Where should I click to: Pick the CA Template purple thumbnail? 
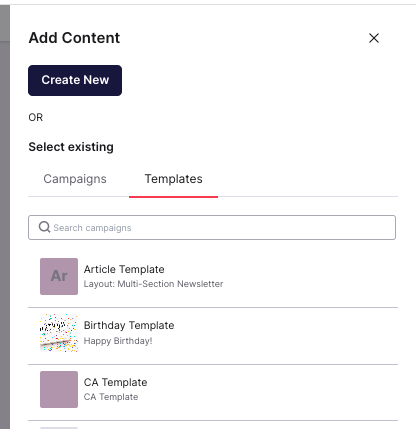[x=59, y=389]
